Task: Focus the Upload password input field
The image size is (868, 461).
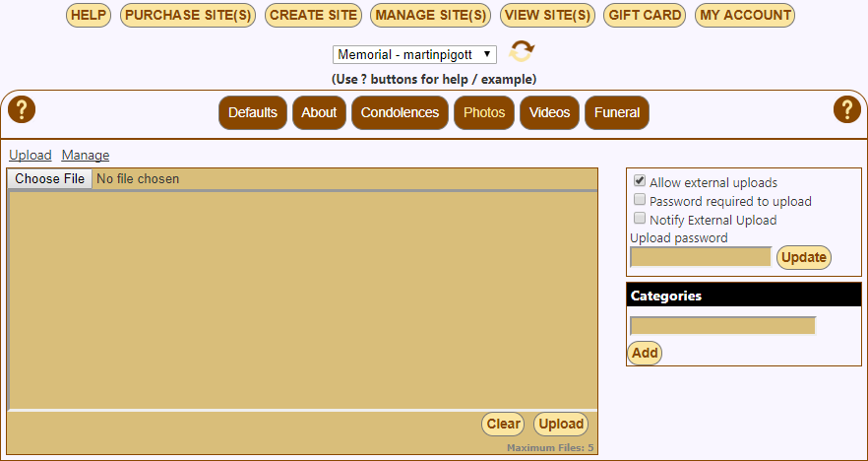Action: click(x=701, y=257)
